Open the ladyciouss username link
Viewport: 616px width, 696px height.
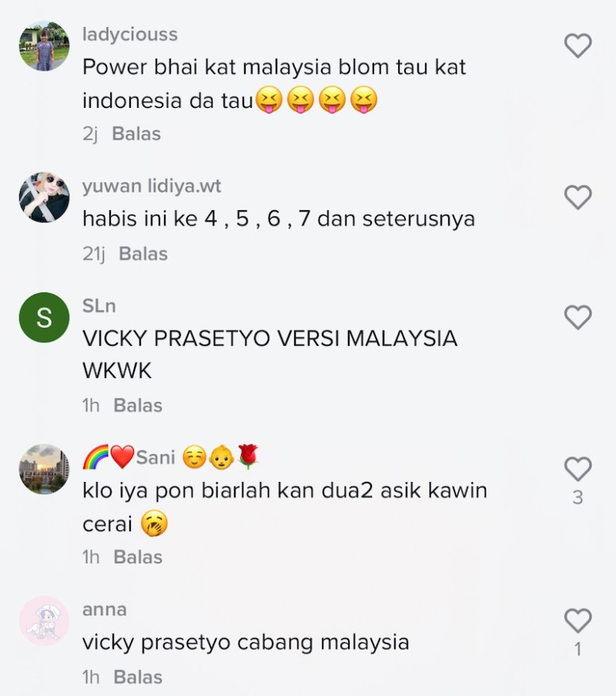pyautogui.click(x=130, y=35)
